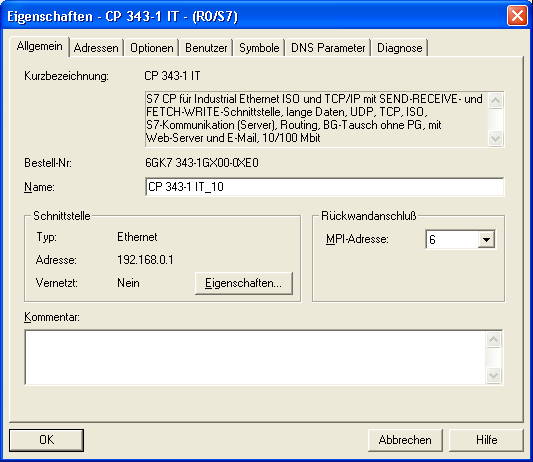This screenshot has width=533, height=462.
Task: Expand the MPI-Adresse dropdown
Action: (486, 240)
